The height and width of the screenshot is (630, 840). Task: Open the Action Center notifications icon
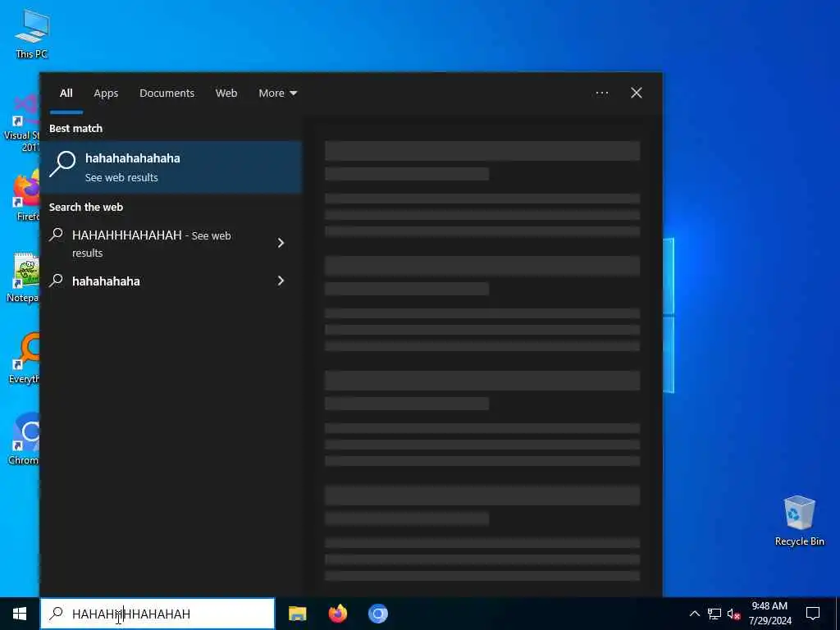coord(813,614)
